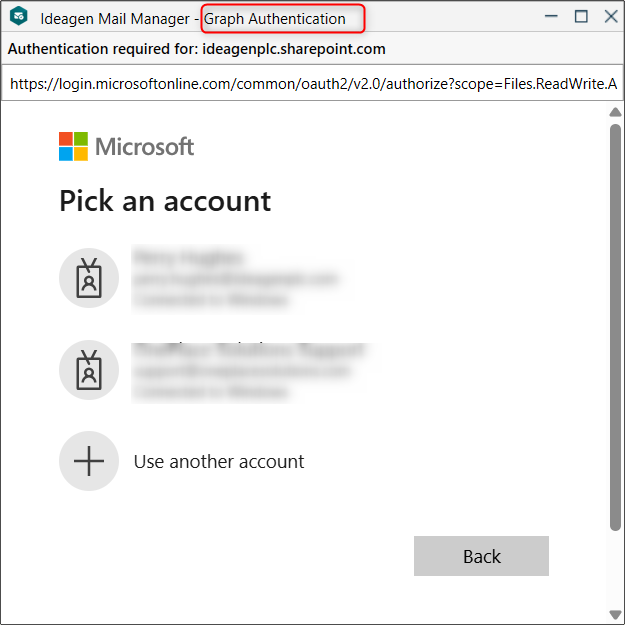Image resolution: width=625 pixels, height=625 pixels.
Task: Select the first account's badge icon
Action: (89, 277)
